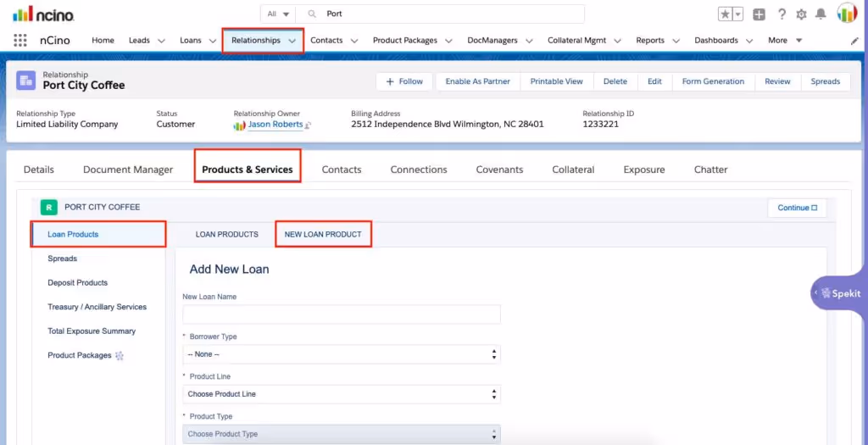
Task: Open the Dashboards nav item
Action: tap(716, 41)
